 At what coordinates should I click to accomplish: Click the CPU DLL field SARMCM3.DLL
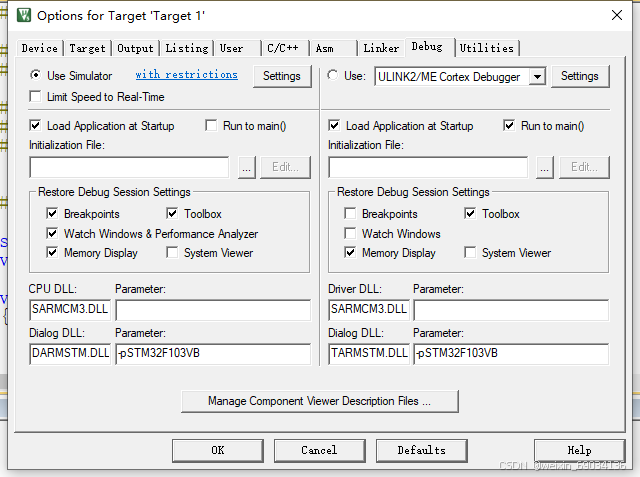(70, 310)
